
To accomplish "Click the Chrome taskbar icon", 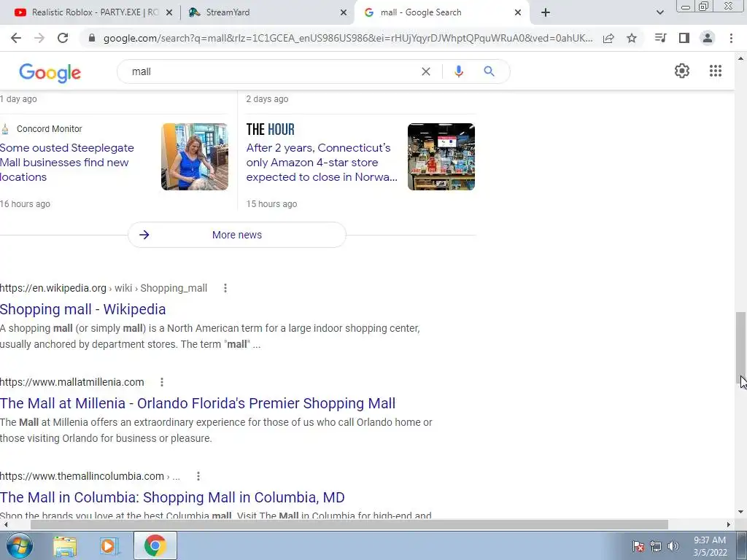I will 155,545.
